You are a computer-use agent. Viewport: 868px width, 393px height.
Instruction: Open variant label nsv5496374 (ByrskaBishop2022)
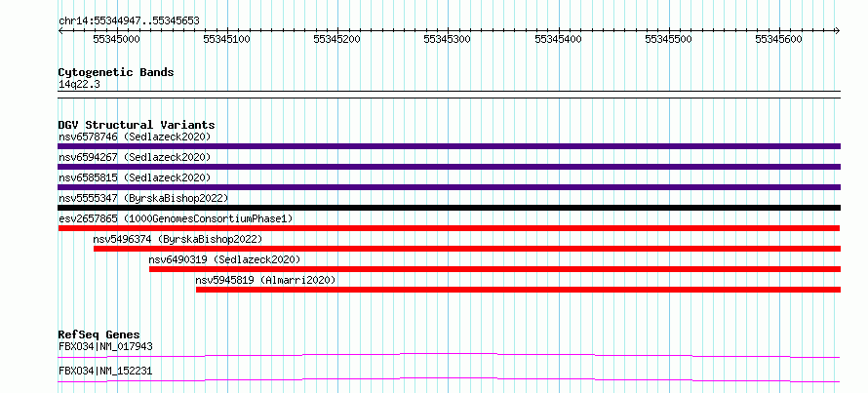point(178,239)
